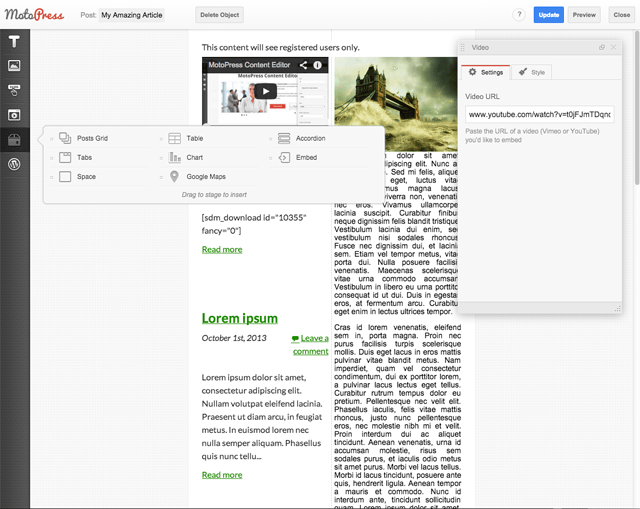The height and width of the screenshot is (509, 640).
Task: Click the Video URL input field
Action: [x=540, y=114]
